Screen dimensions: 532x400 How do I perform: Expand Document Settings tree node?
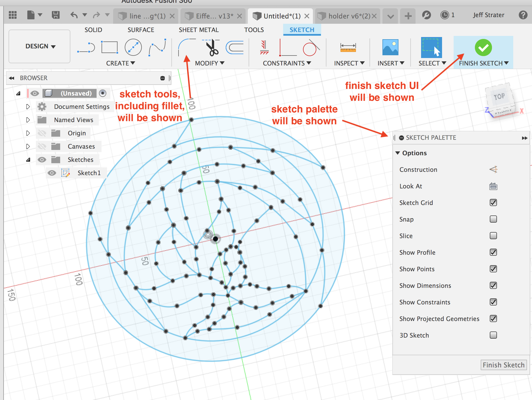28,107
